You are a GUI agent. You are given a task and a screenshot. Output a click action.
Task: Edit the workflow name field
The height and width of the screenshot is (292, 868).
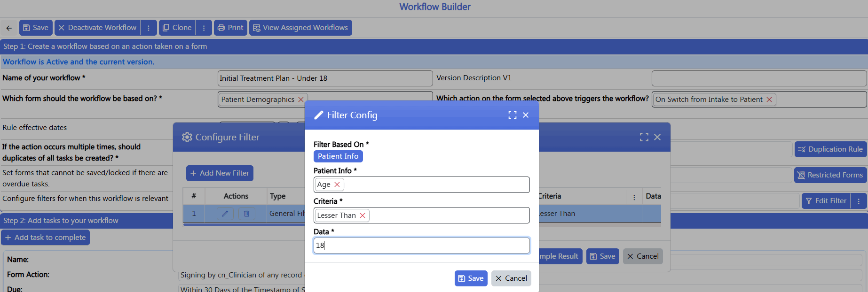point(325,78)
